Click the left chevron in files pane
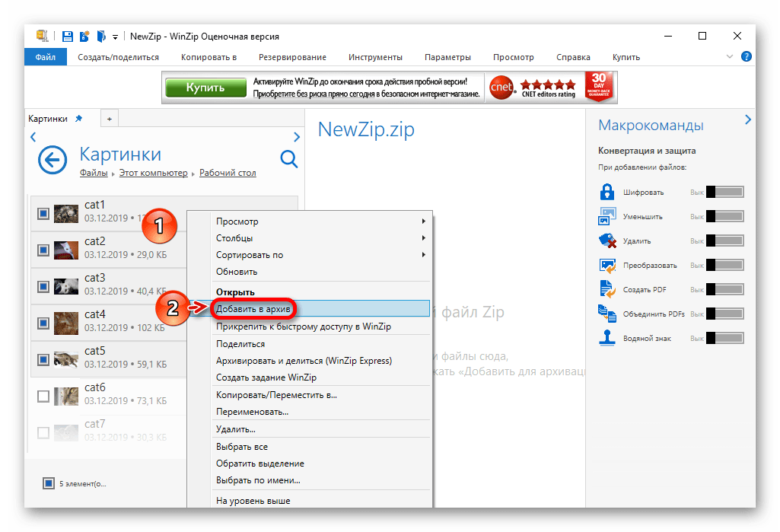This screenshot has width=780, height=532. pos(33,137)
